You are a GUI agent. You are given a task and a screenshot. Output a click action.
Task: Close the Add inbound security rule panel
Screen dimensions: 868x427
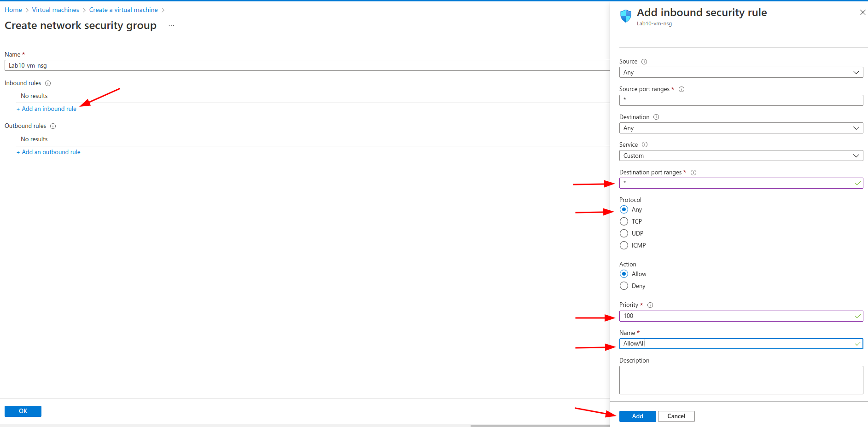862,12
